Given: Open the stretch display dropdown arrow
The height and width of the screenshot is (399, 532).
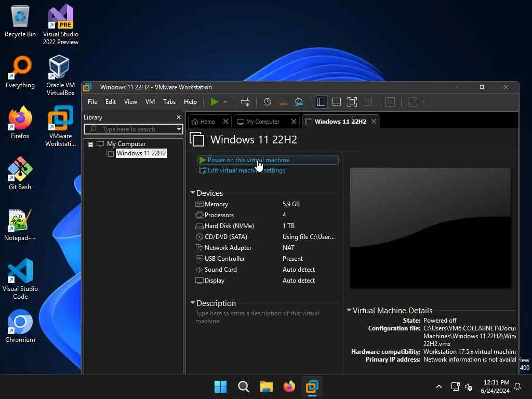Looking at the screenshot, I should (x=424, y=102).
